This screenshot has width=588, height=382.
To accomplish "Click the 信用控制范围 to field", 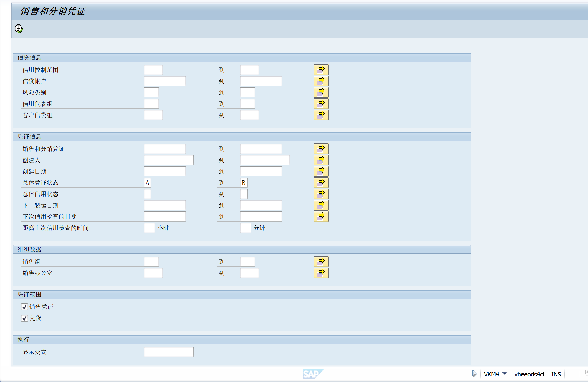I will click(x=249, y=70).
